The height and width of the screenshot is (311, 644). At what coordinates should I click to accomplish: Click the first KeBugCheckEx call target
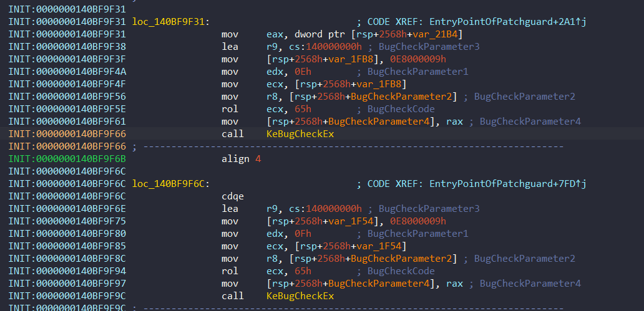[300, 134]
